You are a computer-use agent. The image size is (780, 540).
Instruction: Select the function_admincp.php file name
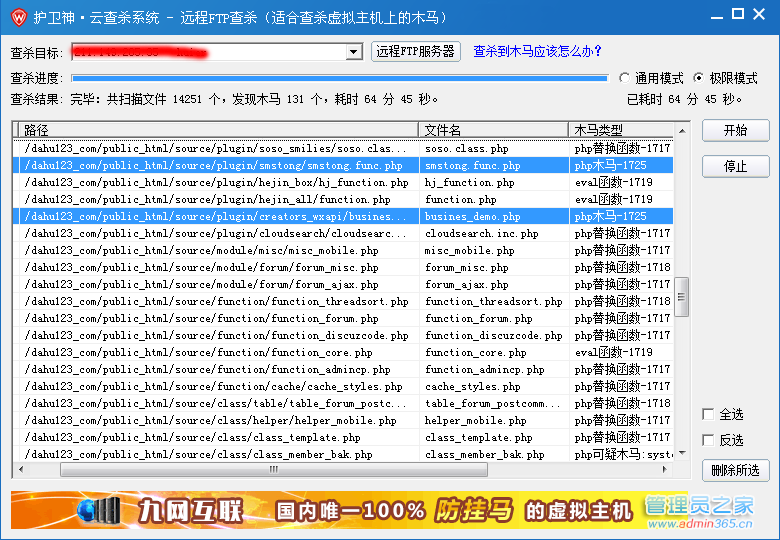click(485, 369)
